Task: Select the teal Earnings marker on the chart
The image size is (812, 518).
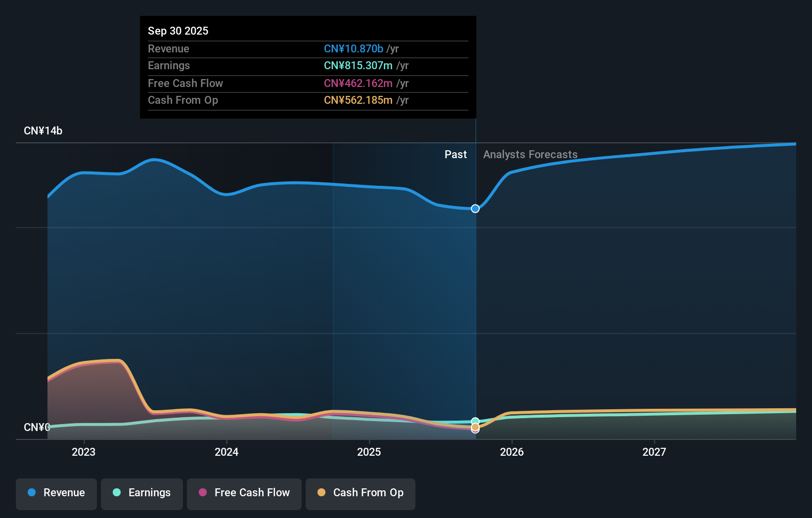Action: 475,420
